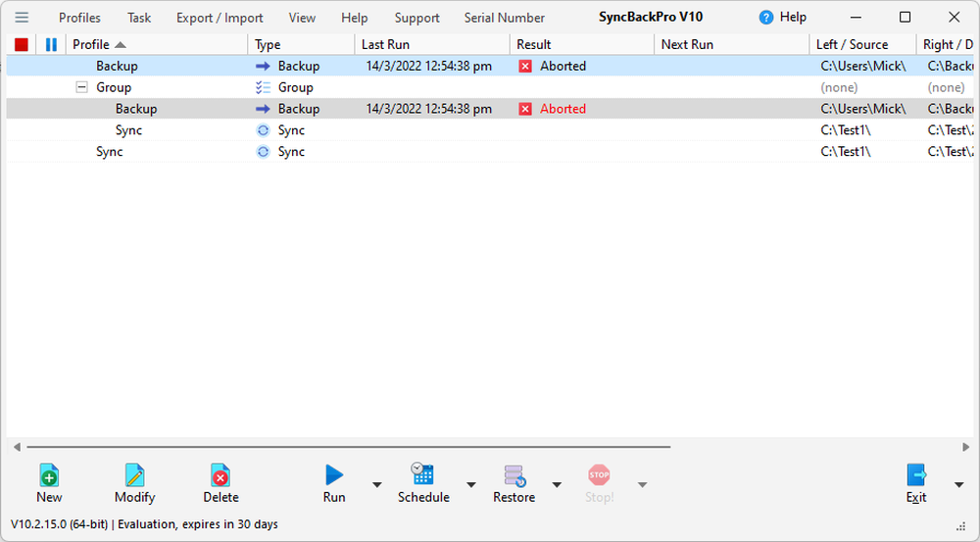Click sync circle icon in bottom Sync row
Image resolution: width=980 pixels, height=542 pixels.
pos(263,151)
